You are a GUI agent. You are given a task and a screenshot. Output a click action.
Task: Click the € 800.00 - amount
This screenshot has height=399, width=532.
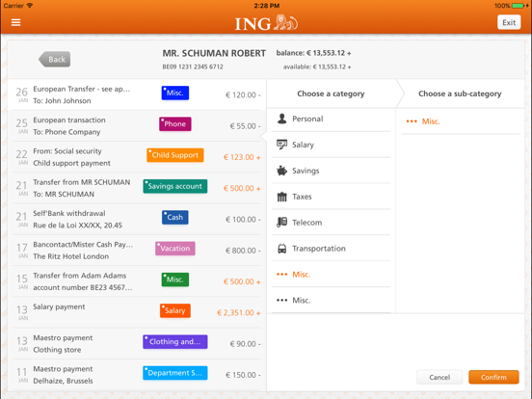(243, 251)
